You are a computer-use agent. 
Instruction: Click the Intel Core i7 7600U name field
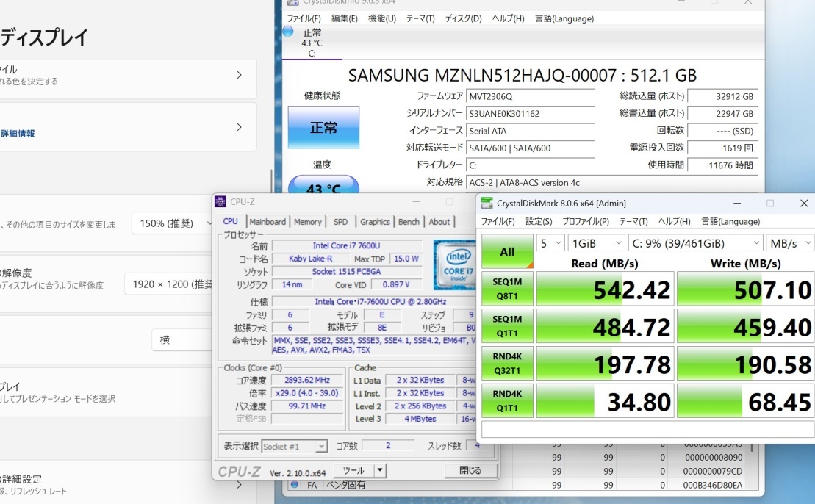point(346,245)
